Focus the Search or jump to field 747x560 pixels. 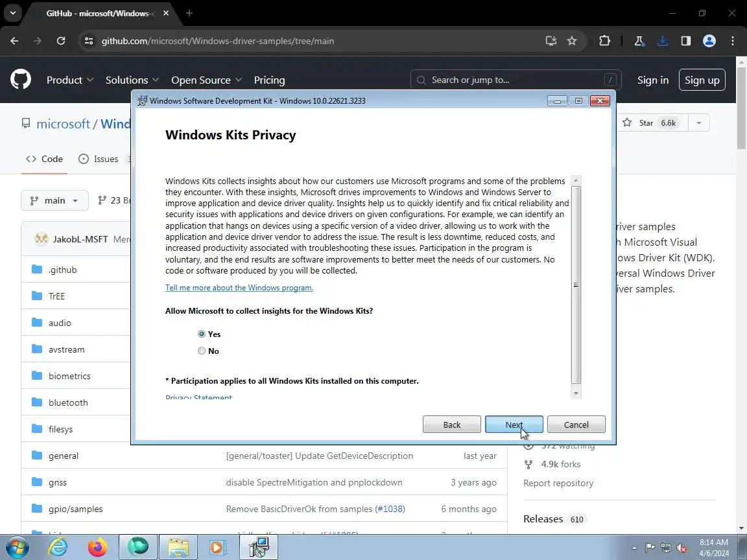point(516,80)
